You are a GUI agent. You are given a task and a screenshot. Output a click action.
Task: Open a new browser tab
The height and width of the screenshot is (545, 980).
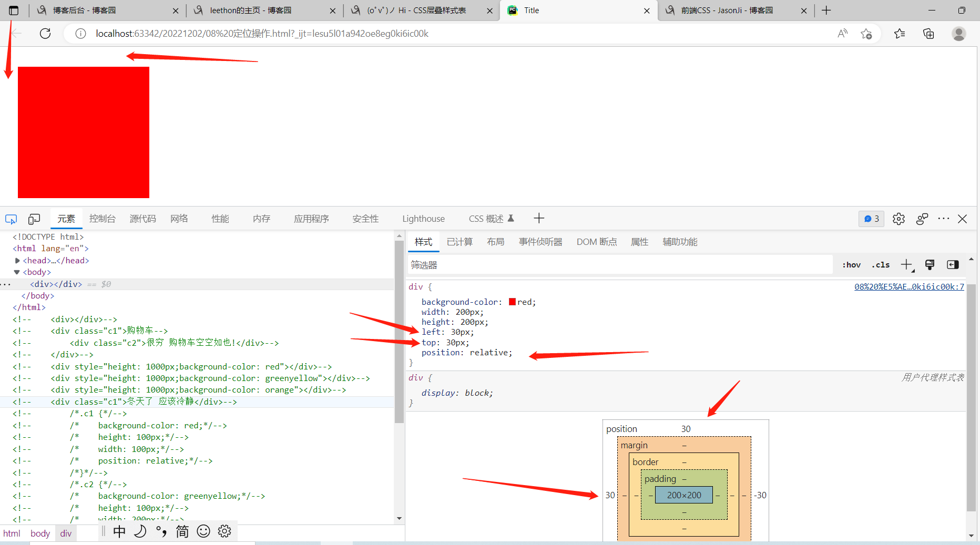[826, 11]
